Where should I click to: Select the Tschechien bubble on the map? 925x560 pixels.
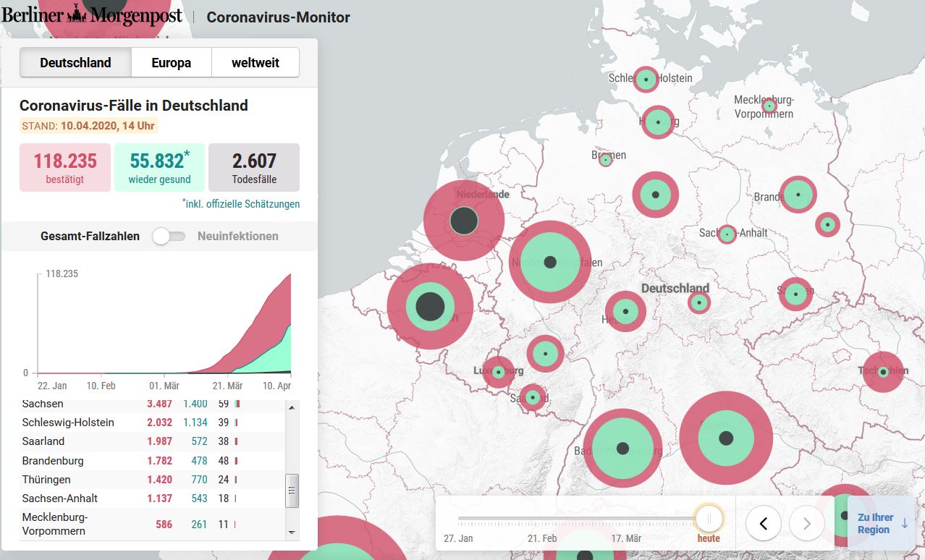[x=883, y=372]
